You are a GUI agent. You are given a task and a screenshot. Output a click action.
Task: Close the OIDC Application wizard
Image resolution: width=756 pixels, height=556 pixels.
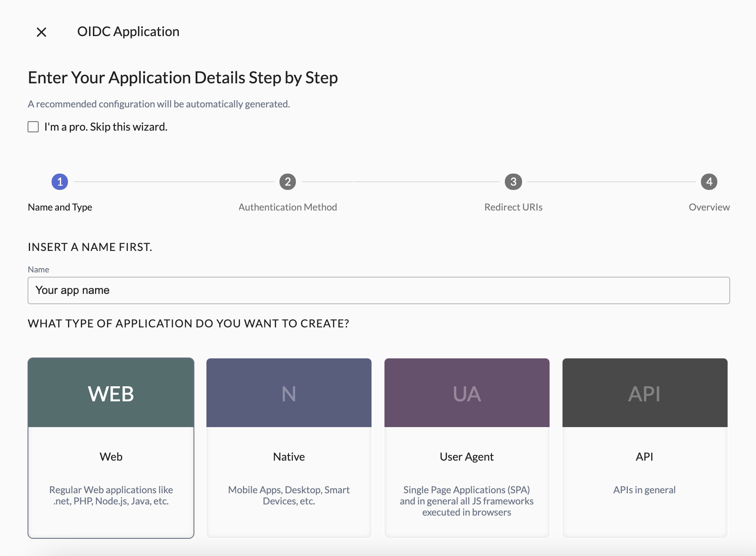[x=42, y=31]
